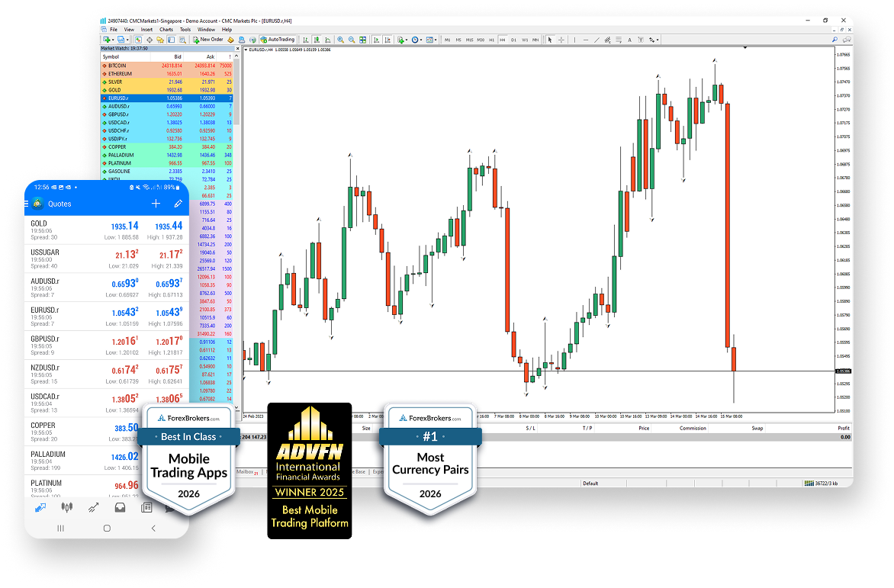Open the Arrows objects dropdown
The height and width of the screenshot is (588, 894).
[x=654, y=40]
